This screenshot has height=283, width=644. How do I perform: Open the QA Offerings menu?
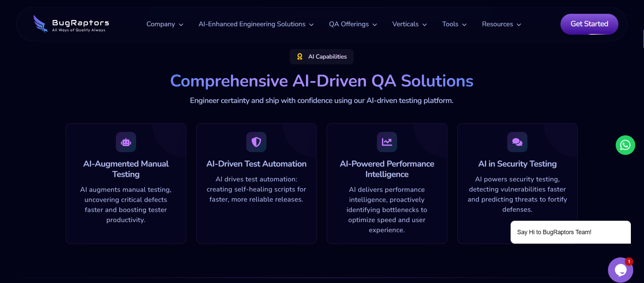[349, 24]
